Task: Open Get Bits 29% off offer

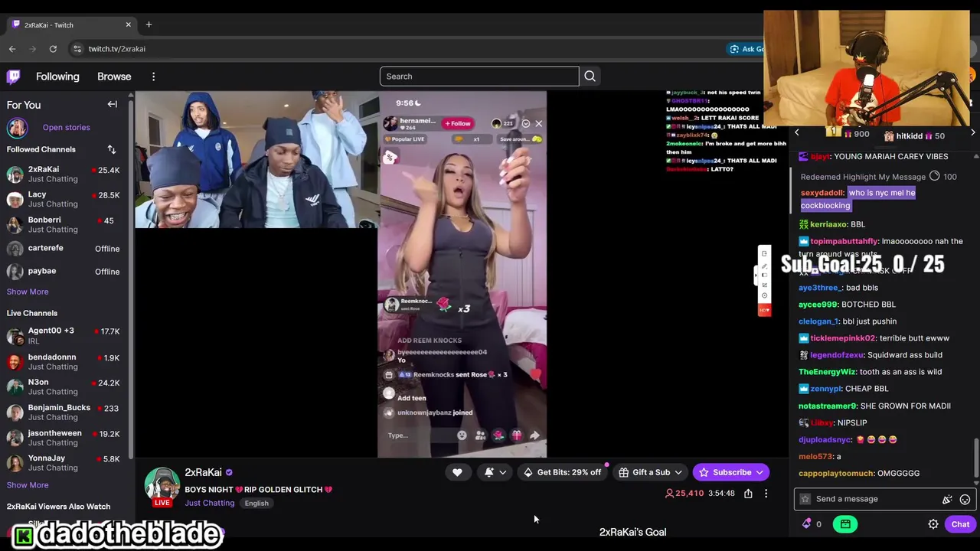Action: click(x=563, y=472)
